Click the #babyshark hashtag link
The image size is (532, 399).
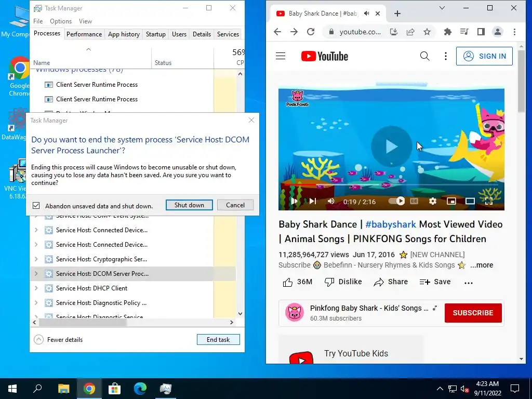(391, 224)
